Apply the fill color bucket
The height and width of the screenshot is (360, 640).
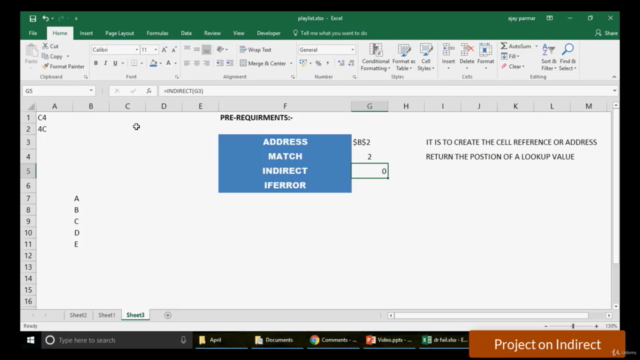tap(153, 63)
